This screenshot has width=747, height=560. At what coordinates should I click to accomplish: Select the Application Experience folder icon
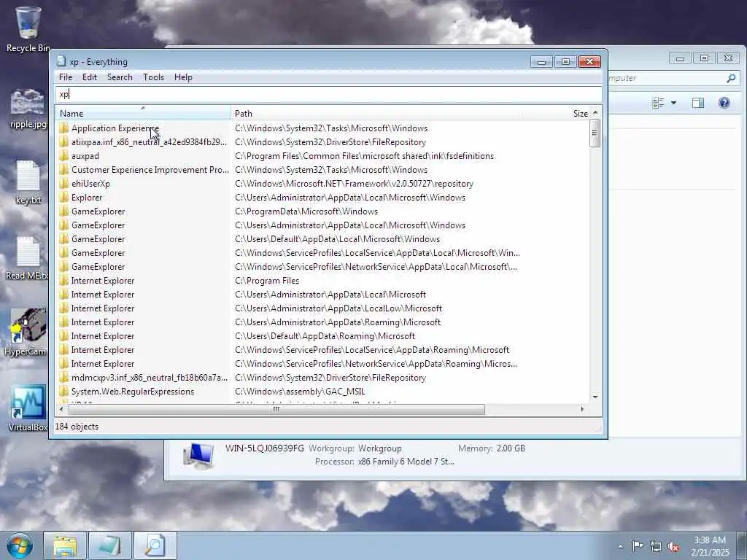click(x=64, y=128)
